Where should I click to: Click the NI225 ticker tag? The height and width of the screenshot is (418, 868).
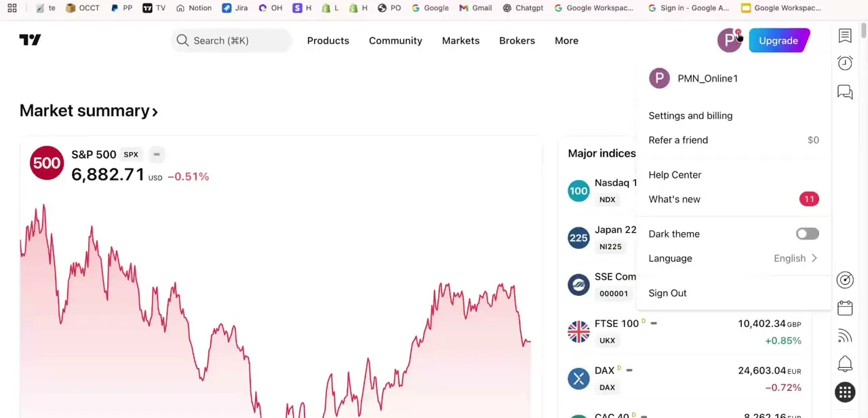(610, 246)
